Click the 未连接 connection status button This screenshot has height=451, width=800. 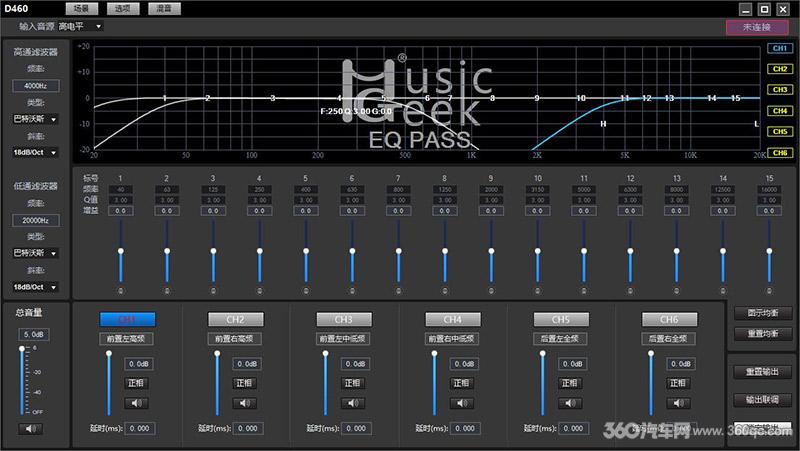pos(757,27)
